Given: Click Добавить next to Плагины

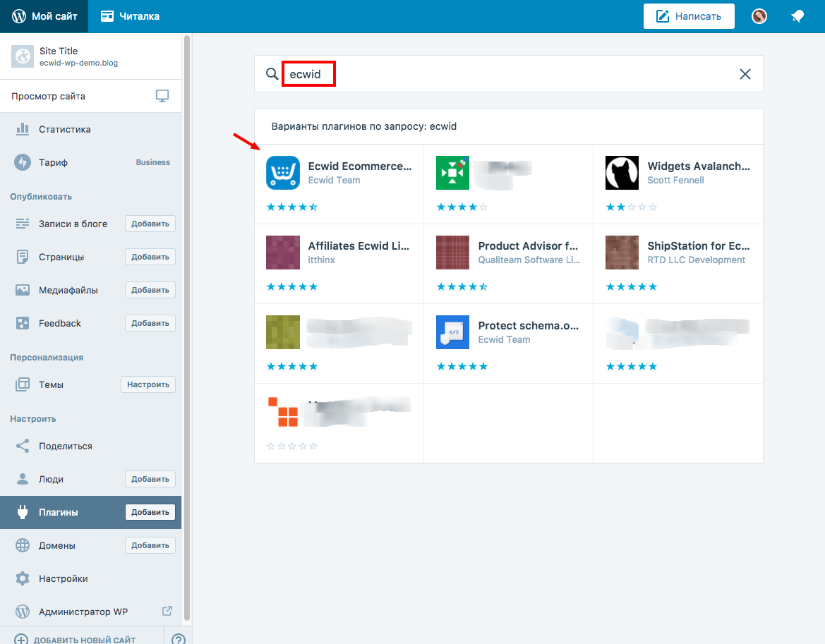Looking at the screenshot, I should (150, 513).
